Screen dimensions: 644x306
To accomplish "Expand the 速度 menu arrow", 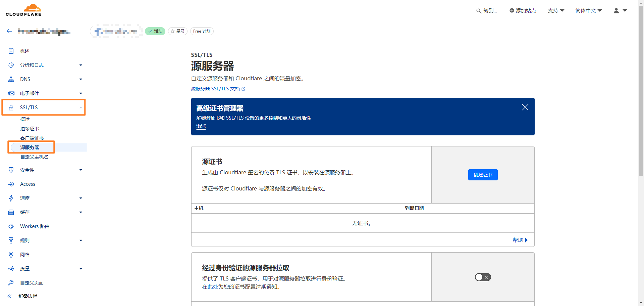I will [x=81, y=198].
